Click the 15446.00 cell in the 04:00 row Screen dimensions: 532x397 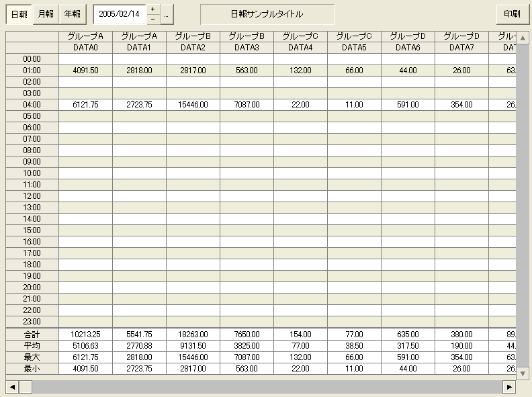click(x=193, y=105)
